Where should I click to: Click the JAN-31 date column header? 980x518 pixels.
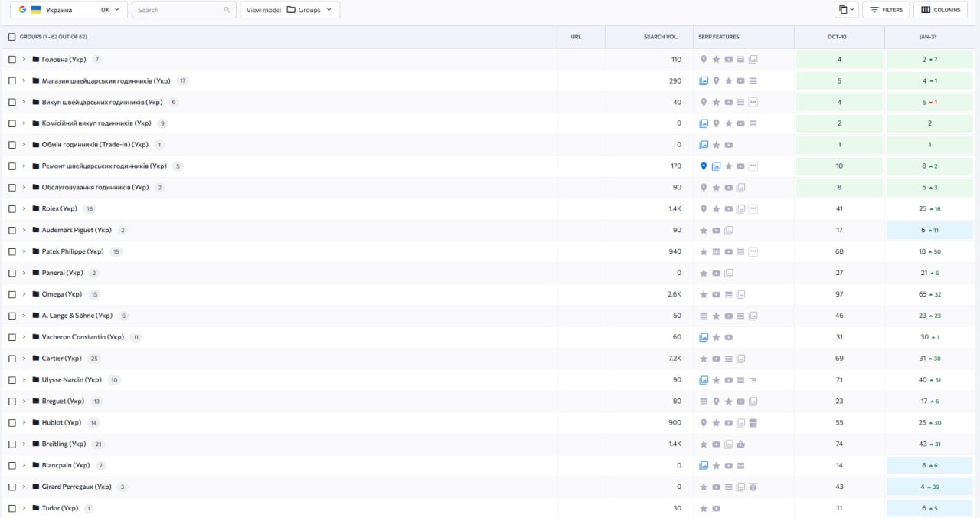coord(929,37)
